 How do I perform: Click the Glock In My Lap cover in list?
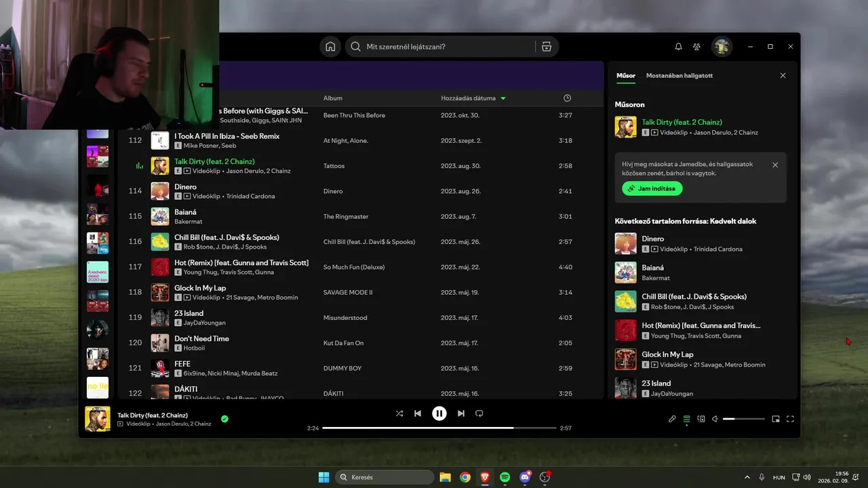click(160, 292)
